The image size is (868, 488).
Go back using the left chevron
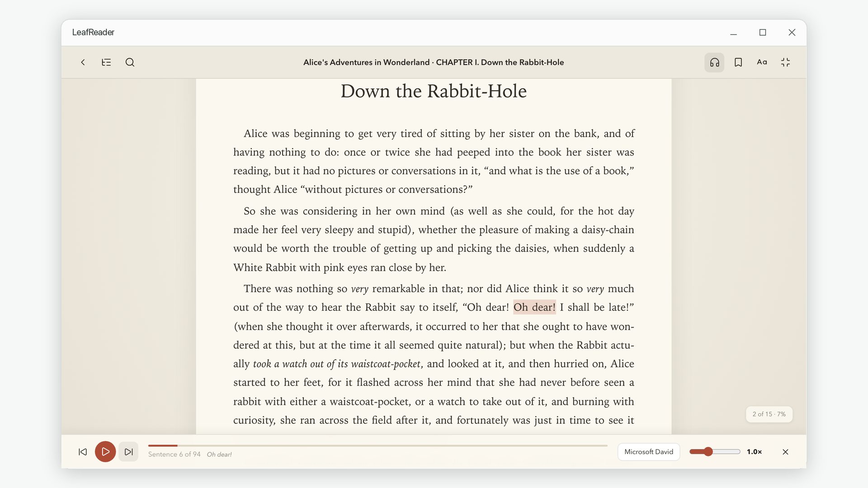[x=83, y=62]
